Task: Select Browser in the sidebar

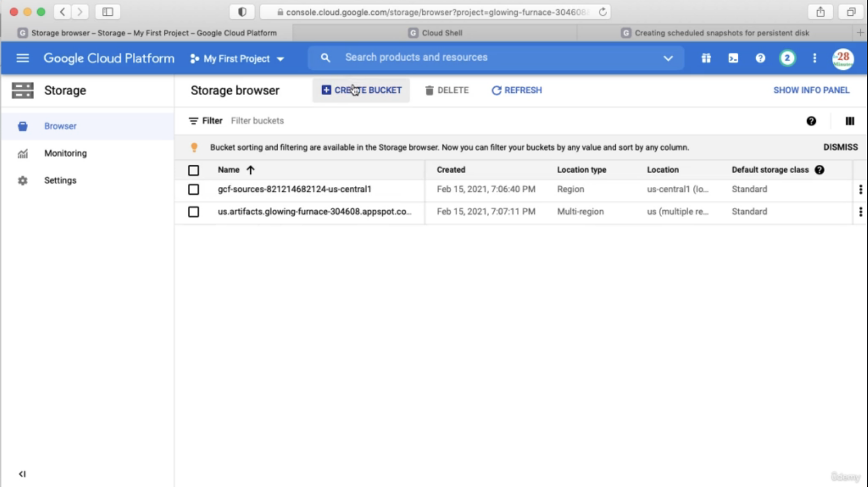Action: tap(87, 126)
